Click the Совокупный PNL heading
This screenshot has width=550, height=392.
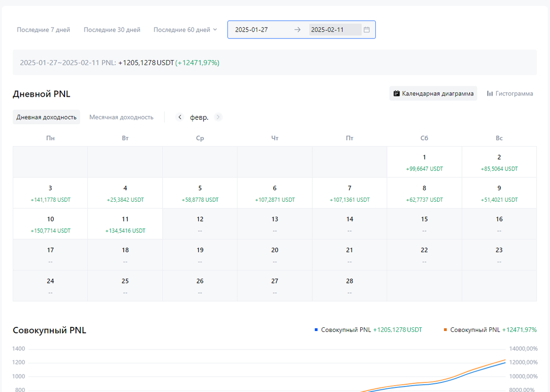click(x=49, y=330)
